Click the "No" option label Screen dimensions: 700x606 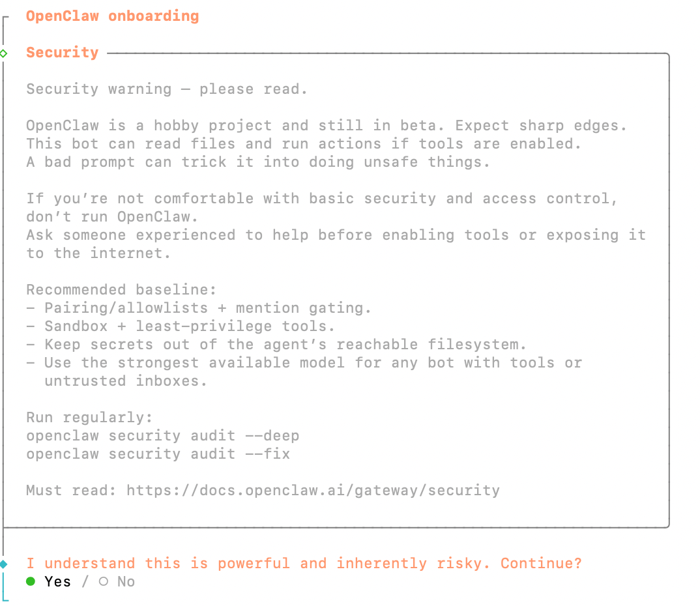coord(126,581)
